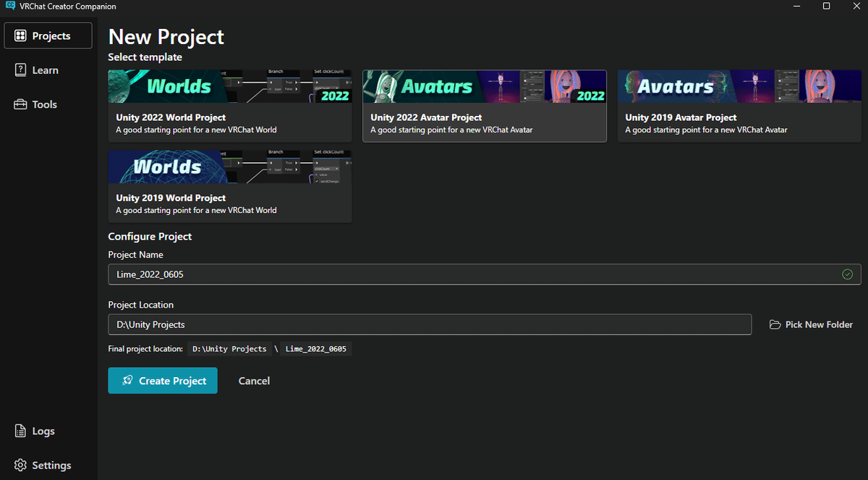This screenshot has height=480, width=868.
Task: Open Settings in the sidebar
Action: 48,466
